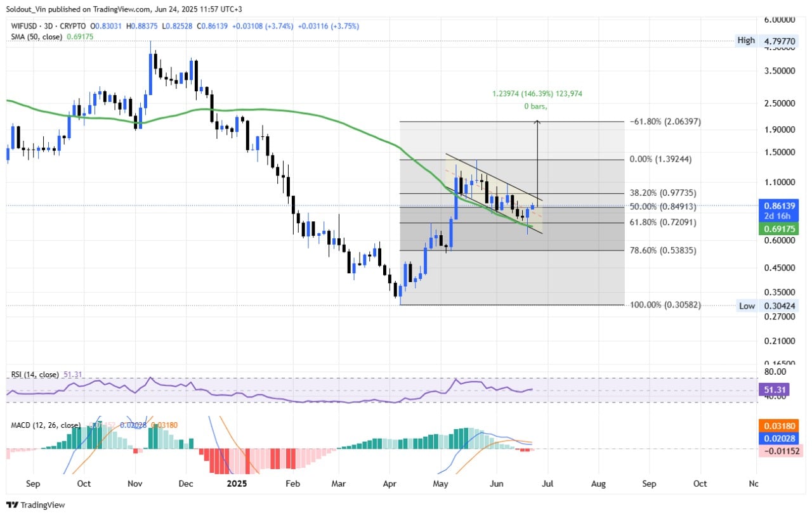Click the TradingView logo at bottom left
Screen dimensions: 812x516
click(x=36, y=505)
